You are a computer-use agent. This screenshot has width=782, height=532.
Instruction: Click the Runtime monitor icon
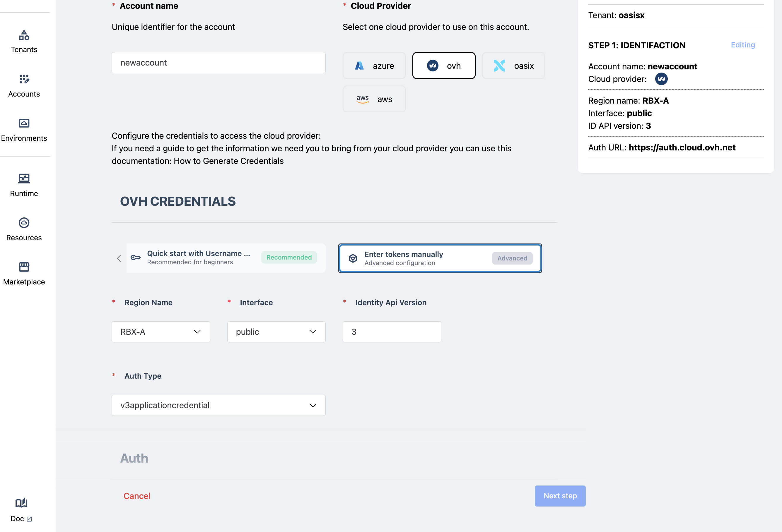[24, 178]
